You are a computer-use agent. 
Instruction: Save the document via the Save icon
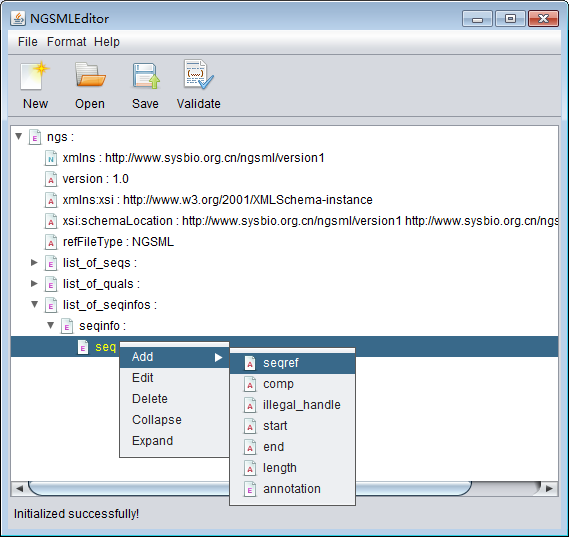(x=146, y=75)
